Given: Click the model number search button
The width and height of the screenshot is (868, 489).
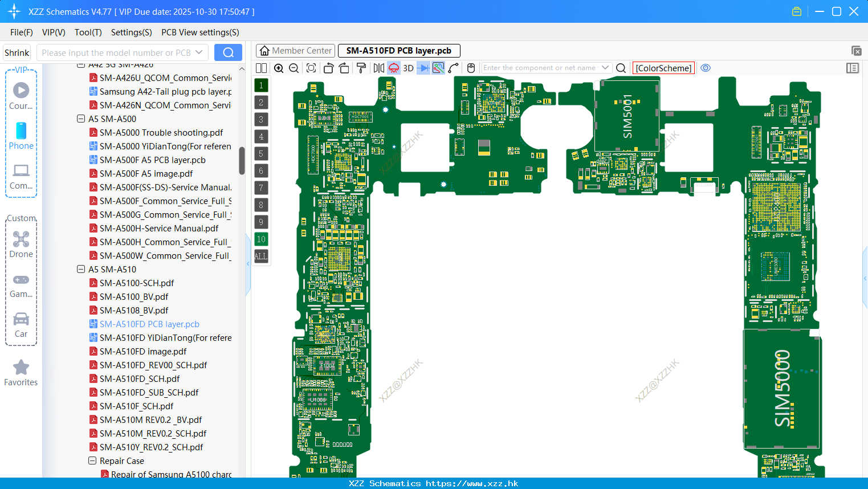Looking at the screenshot, I should (228, 52).
